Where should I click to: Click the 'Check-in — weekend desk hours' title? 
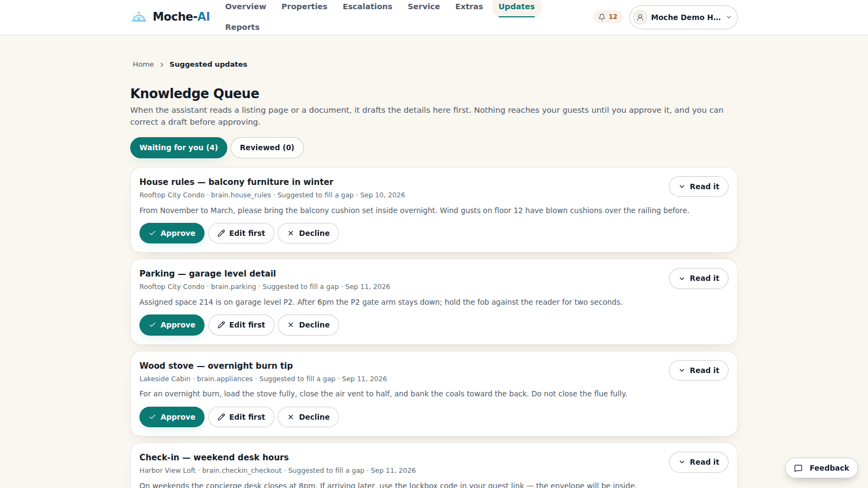click(x=214, y=458)
